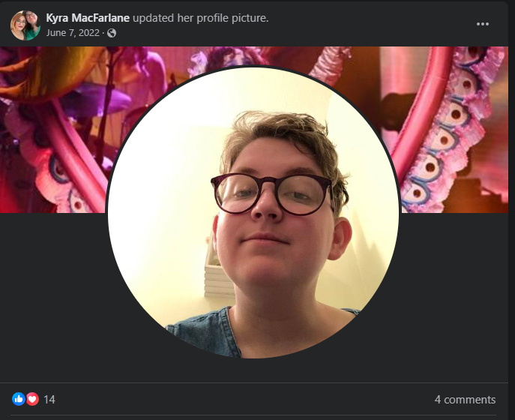
Task: Click the blue thumbs-up Like reaction icon
Action: point(19,399)
